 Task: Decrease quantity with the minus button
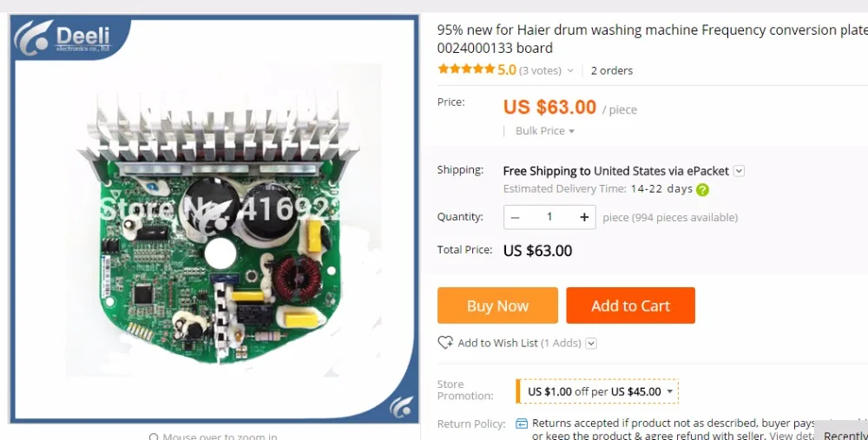tap(516, 217)
